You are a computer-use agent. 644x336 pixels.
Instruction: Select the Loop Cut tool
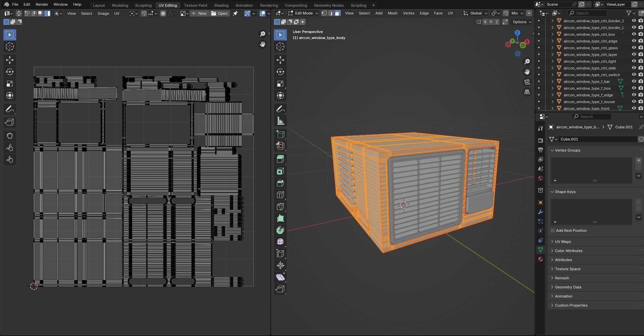pos(280,195)
